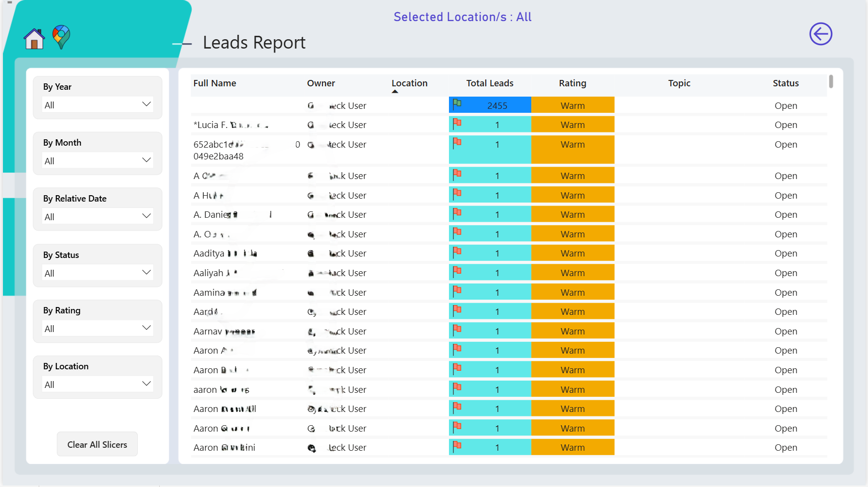Viewport: 868px width, 487px height.
Task: Sort by the Full Name column header
Action: [215, 83]
